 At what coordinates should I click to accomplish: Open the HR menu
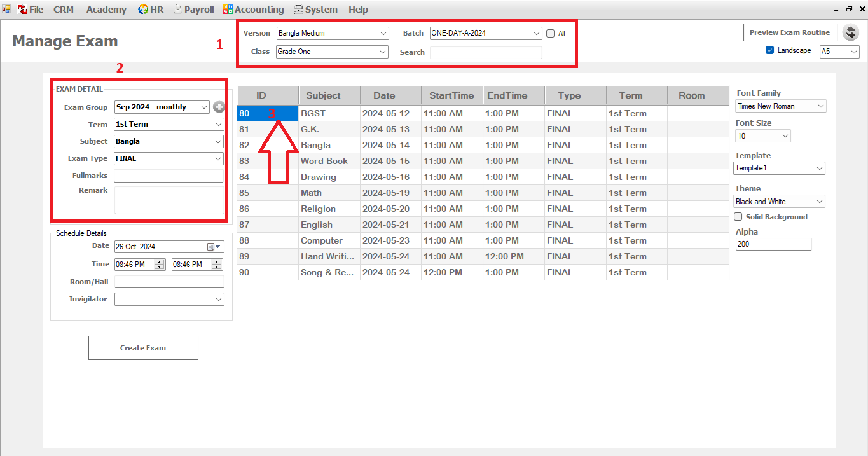pyautogui.click(x=151, y=10)
